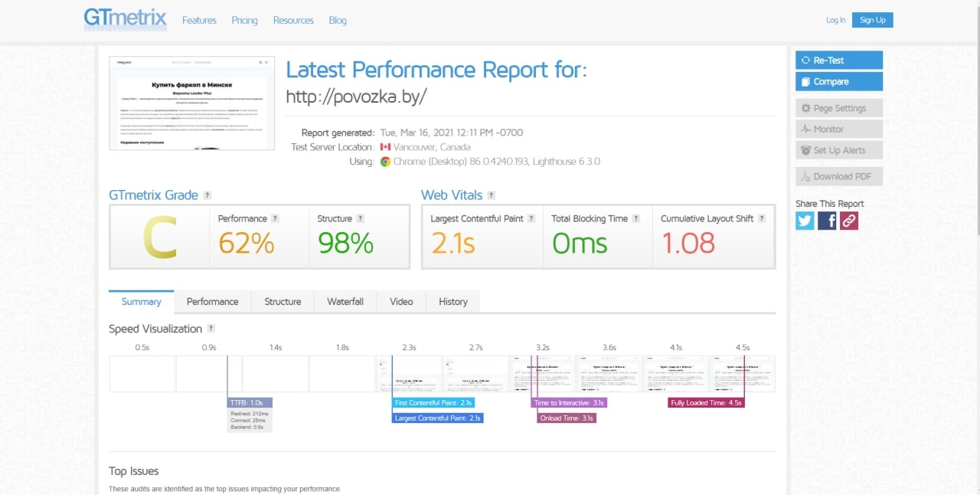
Task: Click the Canada flag icon
Action: [x=385, y=147]
